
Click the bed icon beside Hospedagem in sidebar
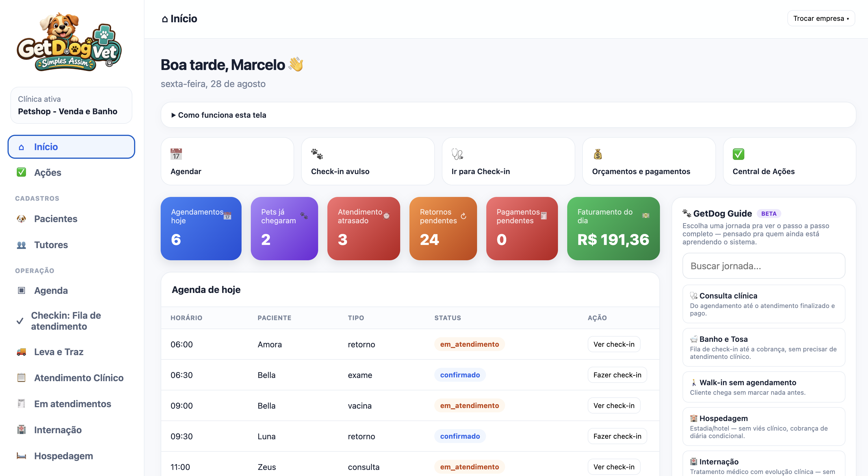point(21,456)
